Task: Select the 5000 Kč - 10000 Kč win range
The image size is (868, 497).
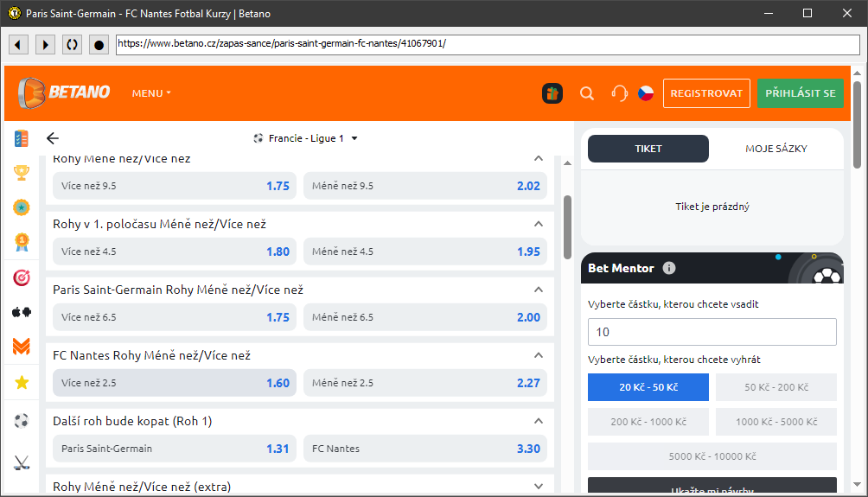Action: tap(712, 456)
